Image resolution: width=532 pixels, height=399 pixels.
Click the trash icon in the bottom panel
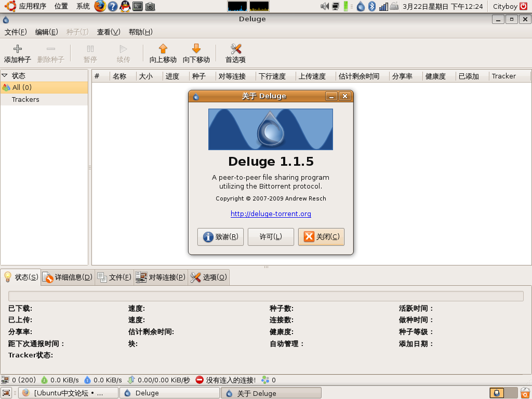526,393
